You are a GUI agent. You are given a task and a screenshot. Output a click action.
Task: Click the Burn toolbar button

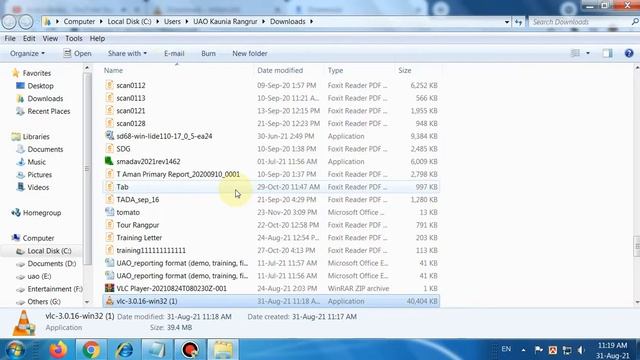click(208, 53)
